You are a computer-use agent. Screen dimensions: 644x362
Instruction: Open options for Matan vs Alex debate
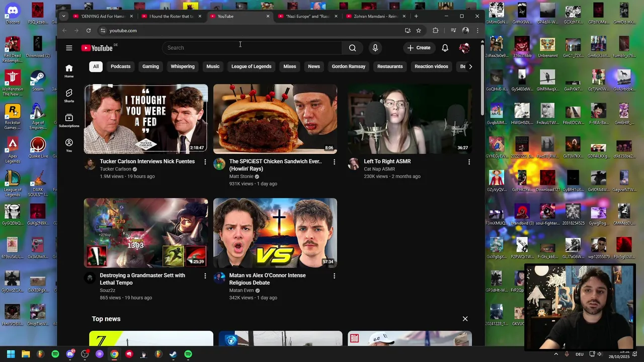(334, 276)
